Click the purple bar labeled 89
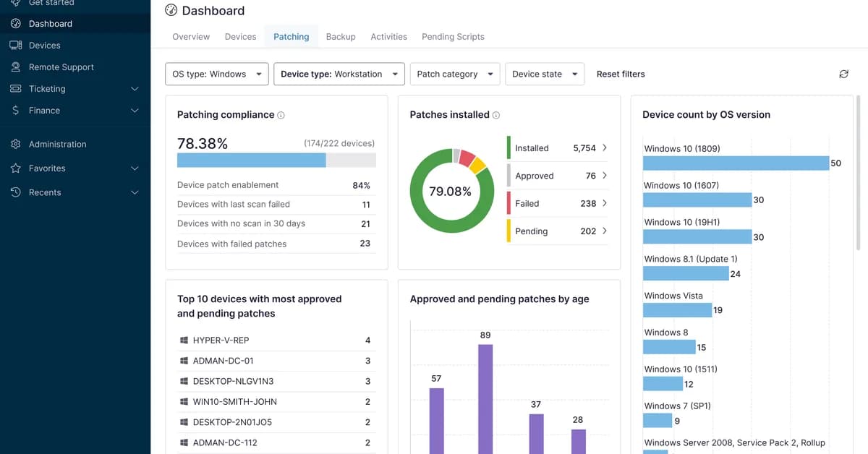Viewport: 868px width, 454px height. point(485,399)
